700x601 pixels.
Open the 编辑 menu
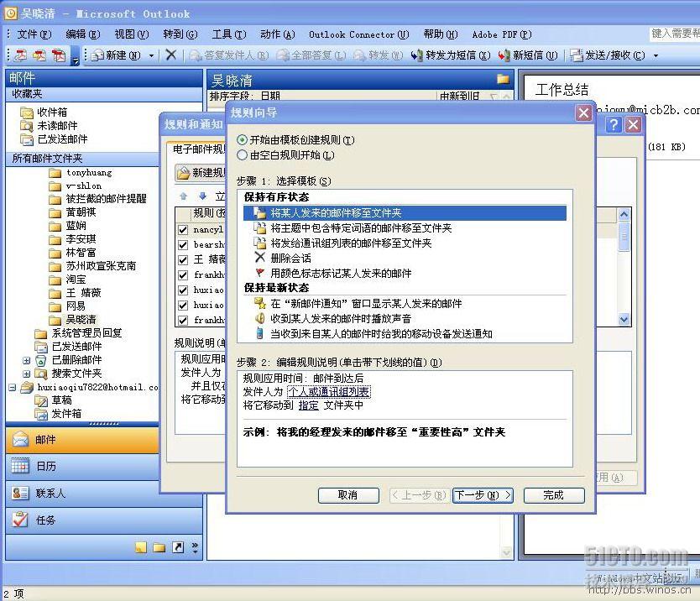point(82,34)
